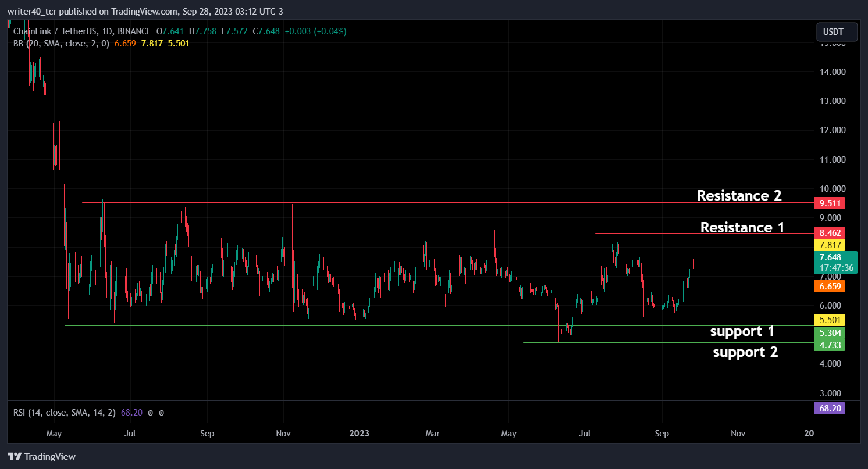
Task: Click the 5.501 yellow lower band tag
Action: [830, 320]
